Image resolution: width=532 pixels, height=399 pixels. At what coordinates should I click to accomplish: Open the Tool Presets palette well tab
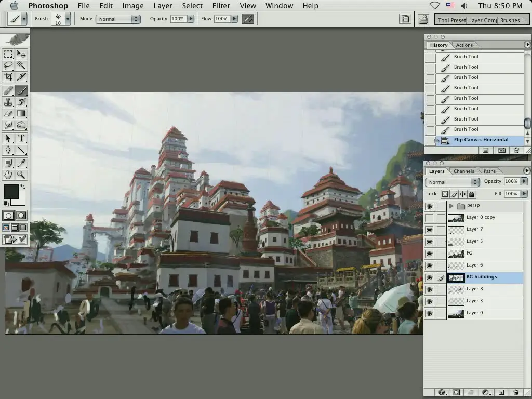point(451,20)
